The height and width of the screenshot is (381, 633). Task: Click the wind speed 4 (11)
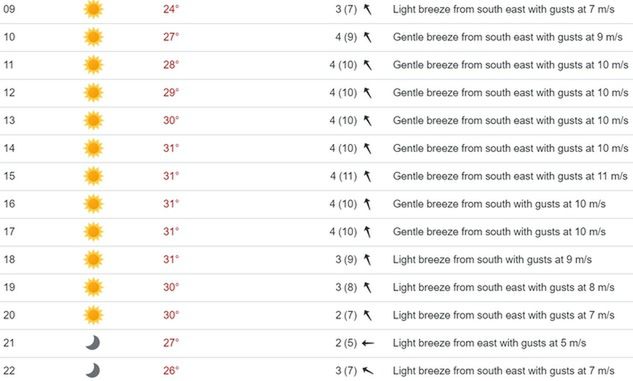click(x=343, y=176)
